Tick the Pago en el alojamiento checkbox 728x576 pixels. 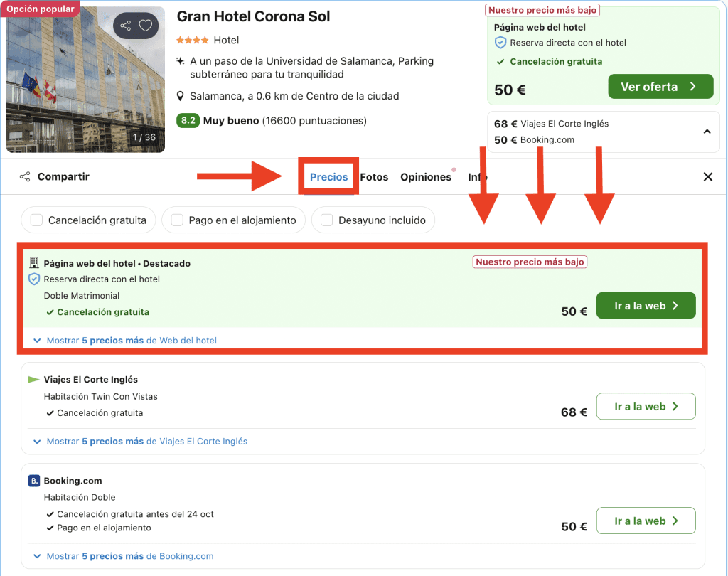tap(177, 220)
